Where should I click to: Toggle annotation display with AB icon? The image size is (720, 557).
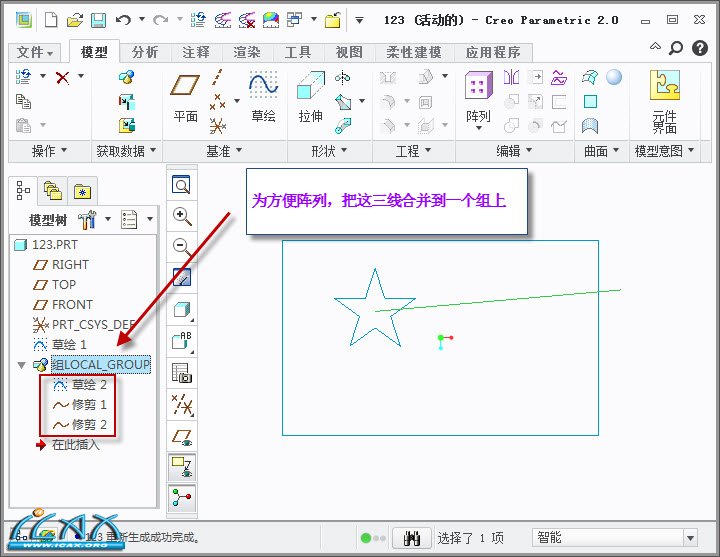(181, 341)
